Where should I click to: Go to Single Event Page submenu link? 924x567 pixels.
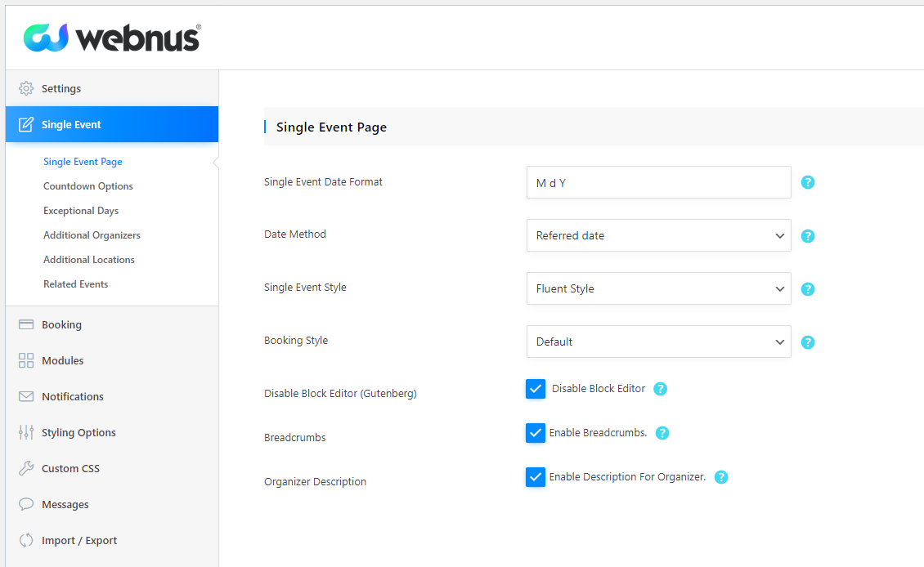[x=83, y=161]
